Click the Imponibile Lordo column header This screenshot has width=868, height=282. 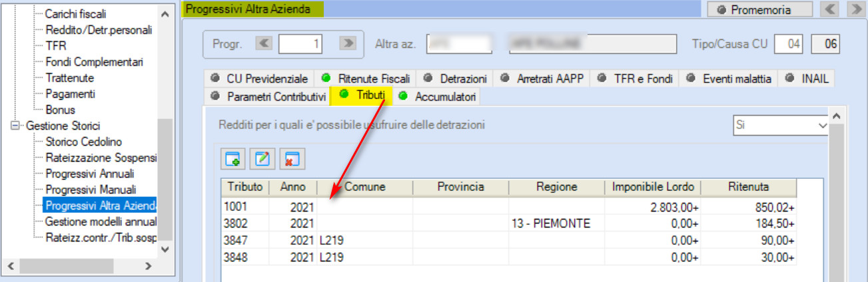pyautogui.click(x=653, y=187)
